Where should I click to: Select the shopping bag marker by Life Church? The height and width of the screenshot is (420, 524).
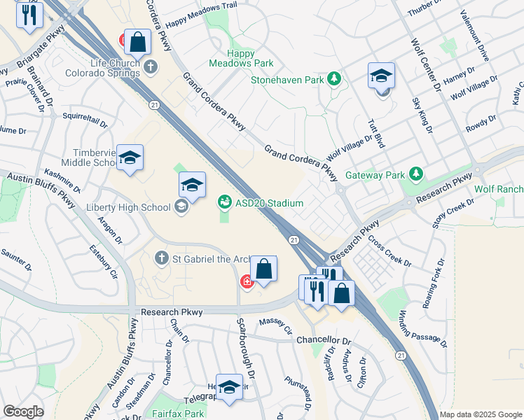pyautogui.click(x=138, y=43)
